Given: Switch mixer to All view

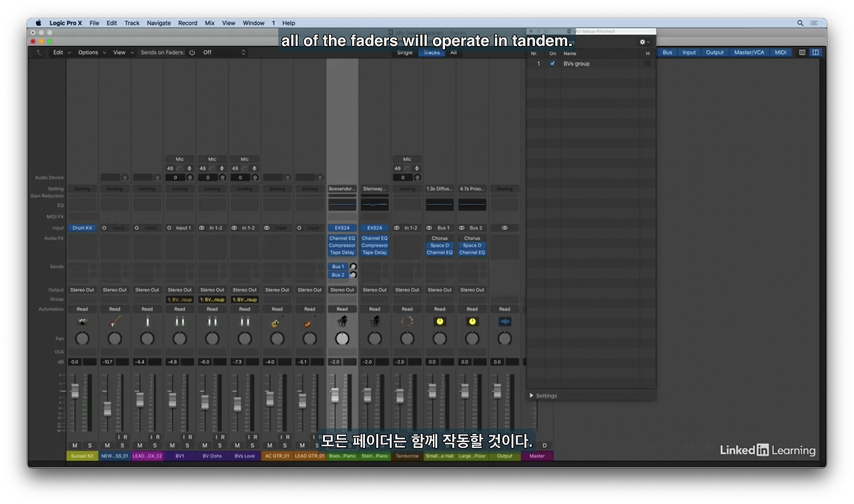Looking at the screenshot, I should pos(454,53).
